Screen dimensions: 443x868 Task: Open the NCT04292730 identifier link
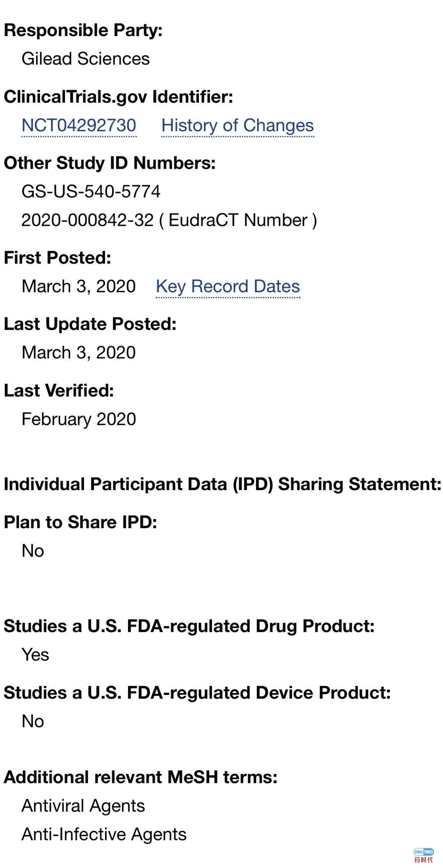point(79,125)
